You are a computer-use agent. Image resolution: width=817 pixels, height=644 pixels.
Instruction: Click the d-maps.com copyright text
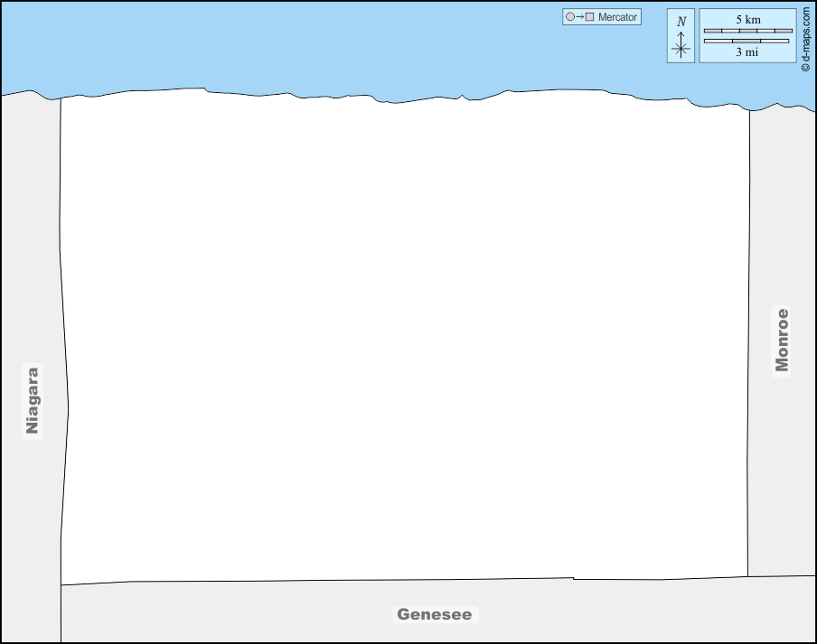[x=805, y=37]
